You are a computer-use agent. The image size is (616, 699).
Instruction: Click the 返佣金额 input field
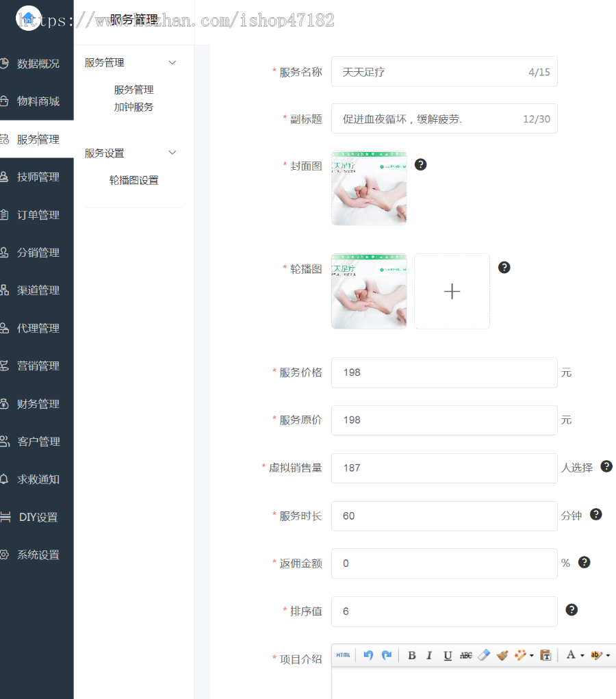[x=444, y=563]
